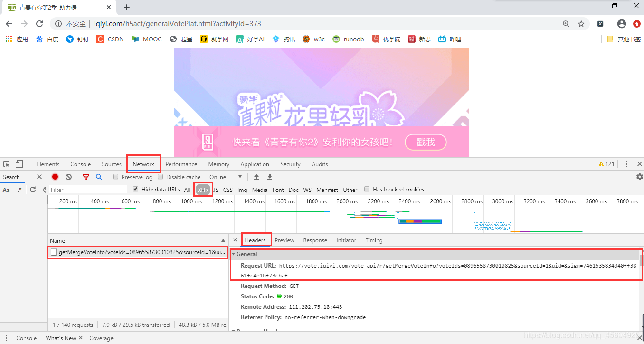Refresh the search results icon

32,190
